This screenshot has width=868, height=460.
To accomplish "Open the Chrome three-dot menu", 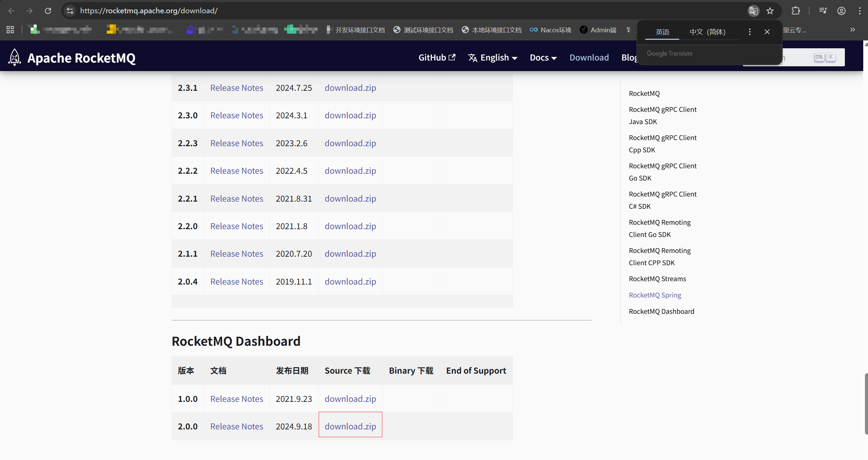I will point(860,11).
